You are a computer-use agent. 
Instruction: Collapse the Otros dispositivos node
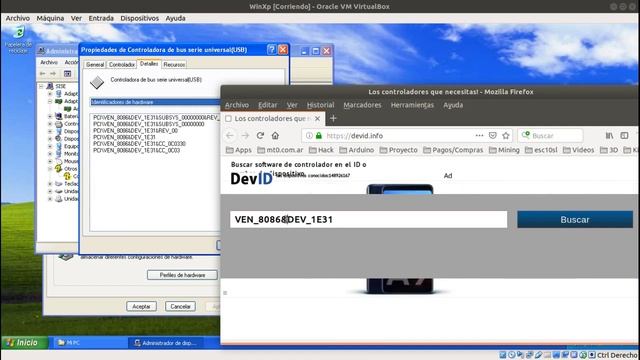50,169
